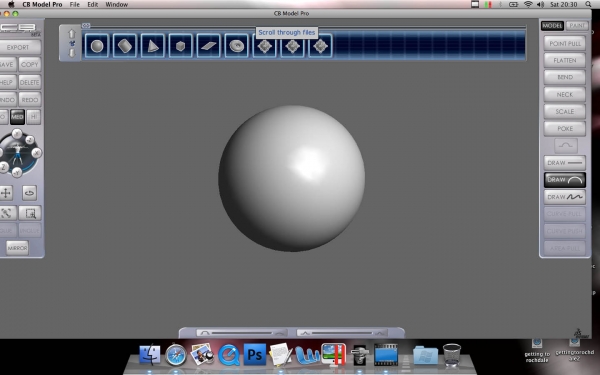Snap view to Z axis button
The width and height of the screenshot is (600, 375).
[x=3, y=167]
